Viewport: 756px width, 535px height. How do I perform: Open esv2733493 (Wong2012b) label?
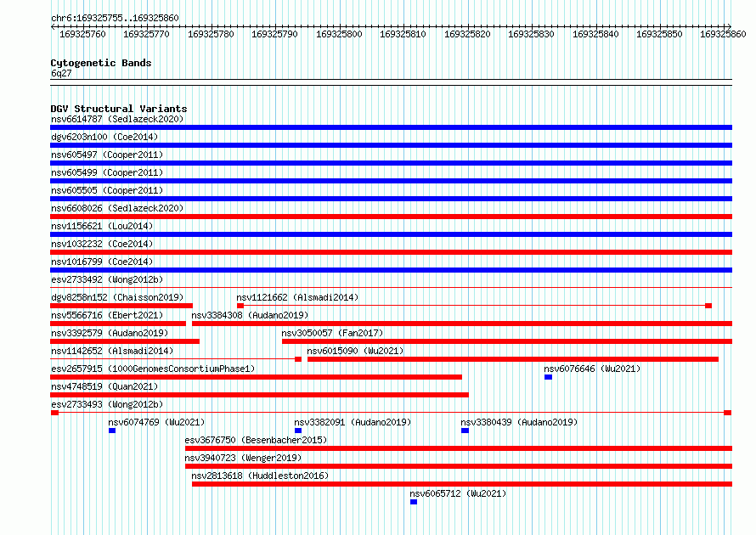click(x=107, y=404)
